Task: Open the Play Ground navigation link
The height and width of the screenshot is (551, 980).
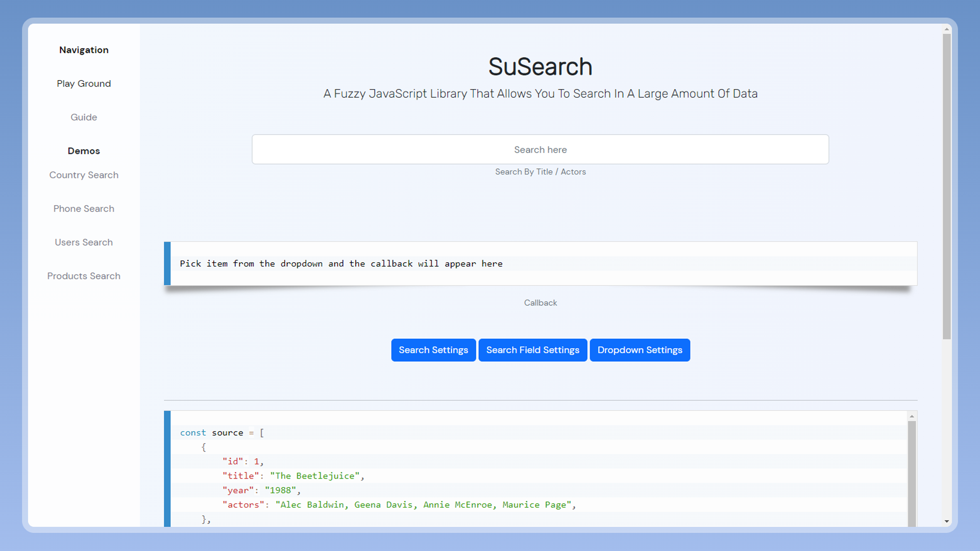Action: 84,84
